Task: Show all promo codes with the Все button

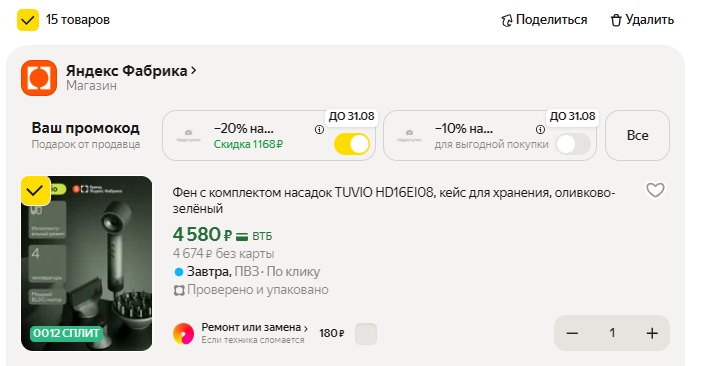Action: click(637, 136)
